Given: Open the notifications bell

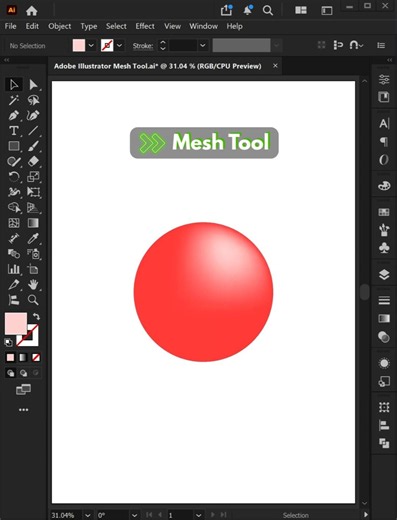Looking at the screenshot, I should point(248,10).
